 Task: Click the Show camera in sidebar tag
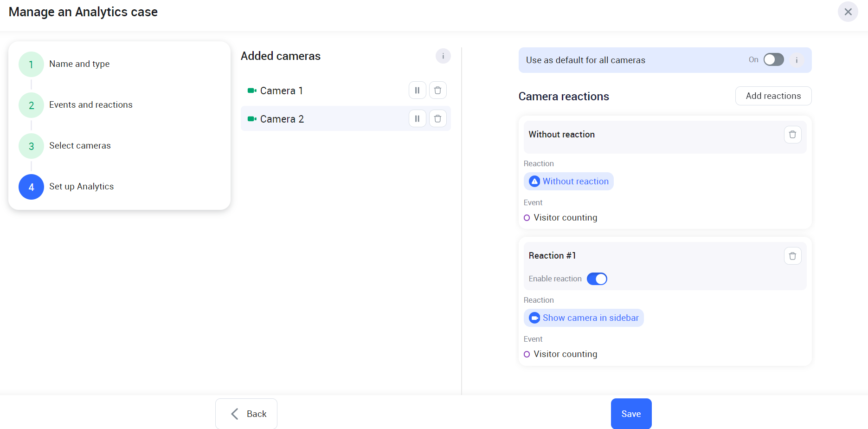(584, 318)
